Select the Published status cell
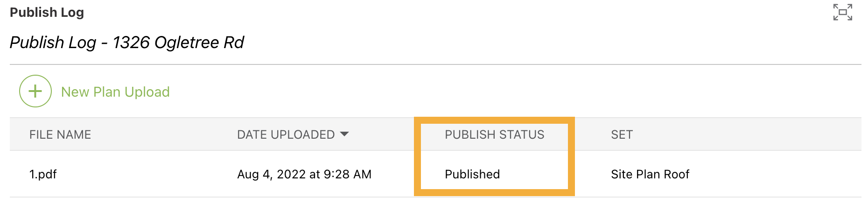Viewport: 868px width, 212px height. pos(472,174)
